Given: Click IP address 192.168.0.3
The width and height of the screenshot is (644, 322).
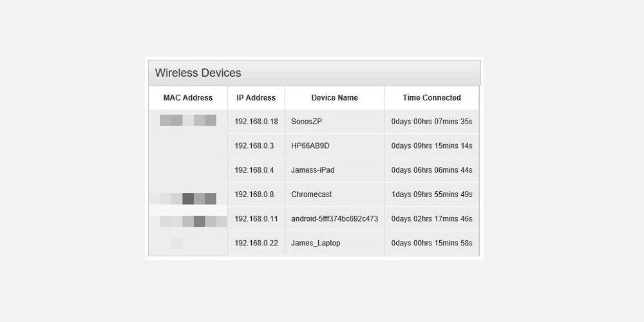Looking at the screenshot, I should (254, 146).
